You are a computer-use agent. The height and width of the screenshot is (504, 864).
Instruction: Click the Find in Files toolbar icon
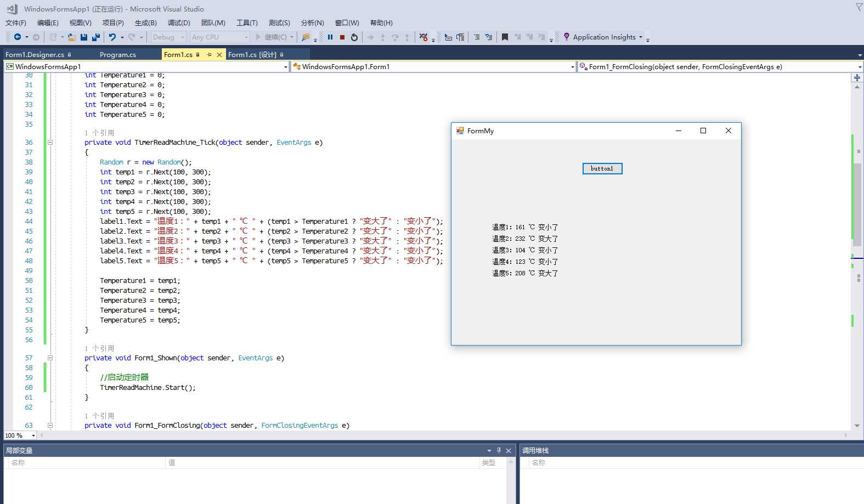[306, 37]
